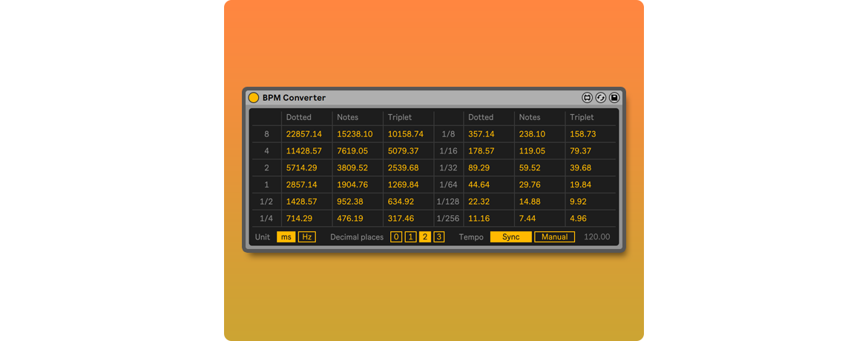Click the 1904.76 whole note value
The width and height of the screenshot is (868, 341).
click(x=352, y=185)
